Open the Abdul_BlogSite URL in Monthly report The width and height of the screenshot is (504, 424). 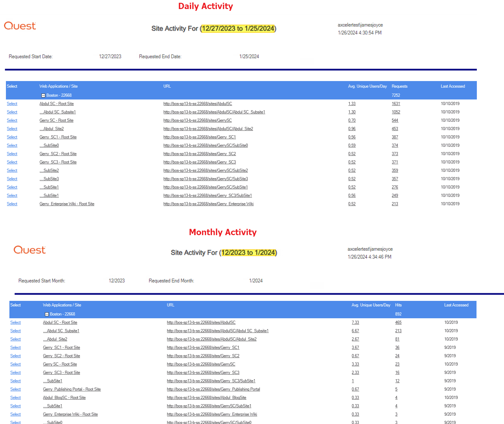tap(206, 397)
